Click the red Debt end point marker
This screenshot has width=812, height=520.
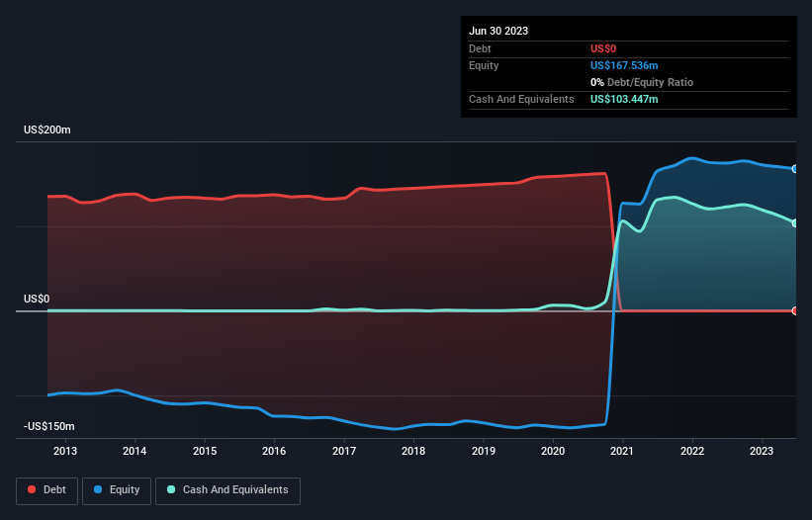tap(795, 310)
